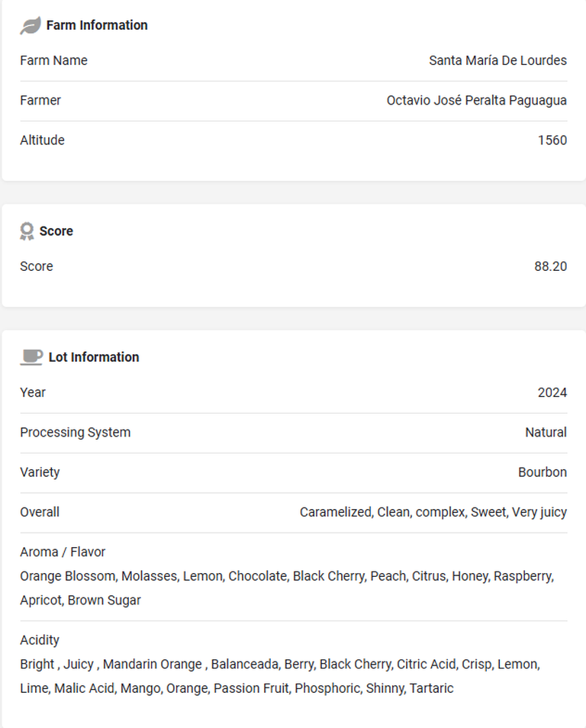
Task: Click the Aroma / Flavor label
Action: tap(63, 552)
